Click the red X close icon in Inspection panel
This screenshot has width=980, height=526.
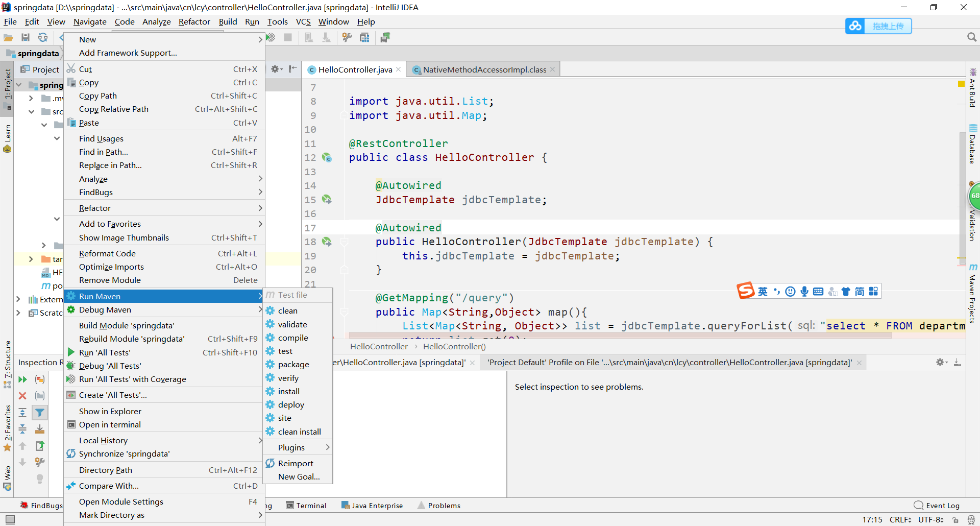click(22, 396)
